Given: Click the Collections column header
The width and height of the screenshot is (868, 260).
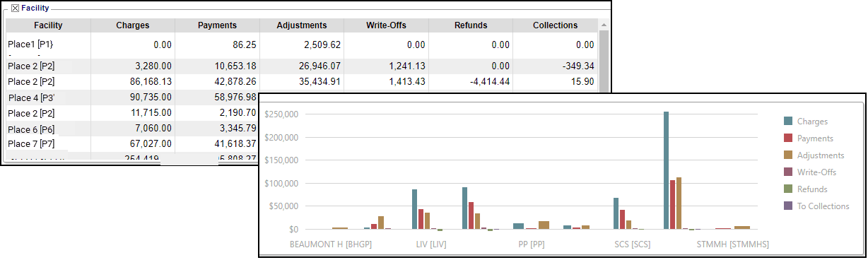Looking at the screenshot, I should (556, 25).
